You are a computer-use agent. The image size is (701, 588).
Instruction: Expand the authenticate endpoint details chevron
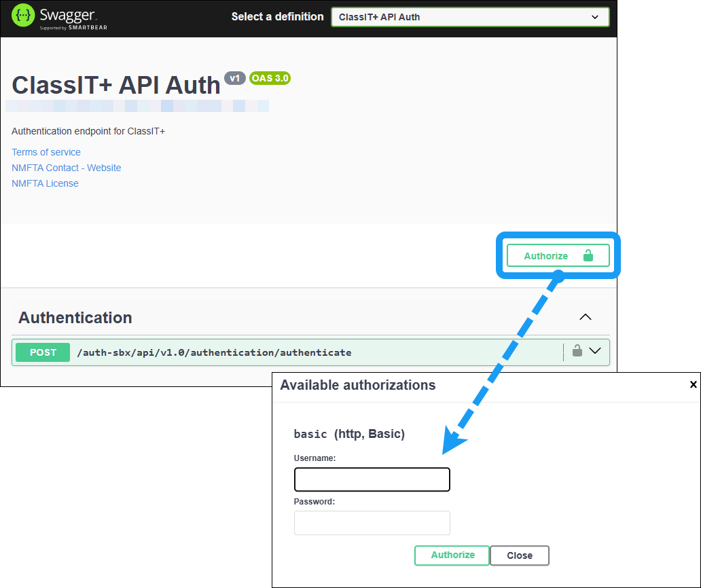tap(596, 351)
